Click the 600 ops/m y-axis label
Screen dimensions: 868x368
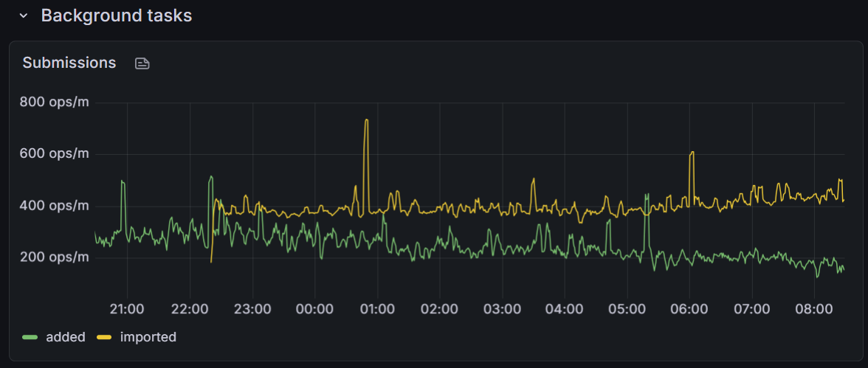(54, 153)
